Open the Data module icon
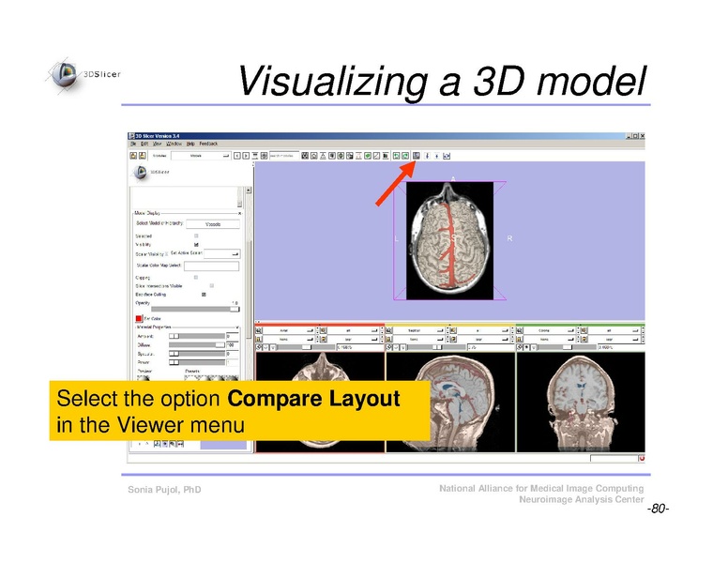The image size is (728, 563). click(314, 156)
